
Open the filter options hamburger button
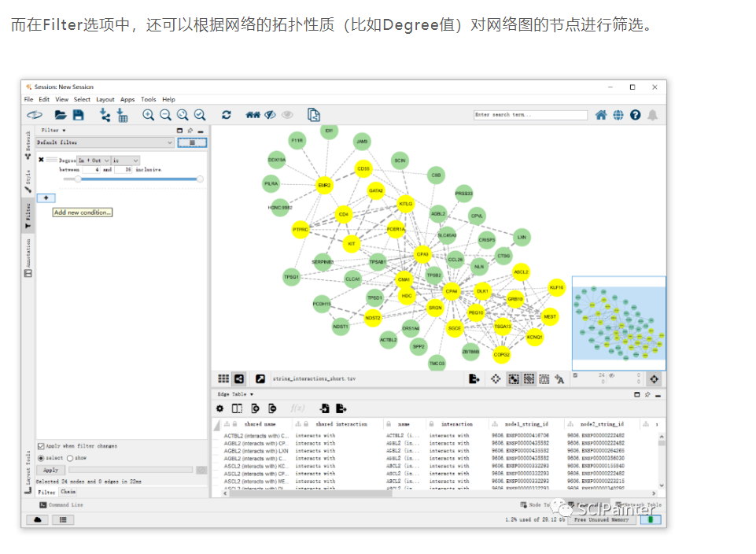click(192, 142)
